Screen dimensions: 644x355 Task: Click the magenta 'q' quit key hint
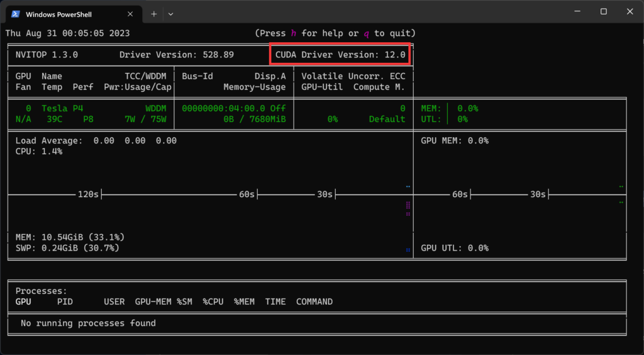(x=367, y=33)
